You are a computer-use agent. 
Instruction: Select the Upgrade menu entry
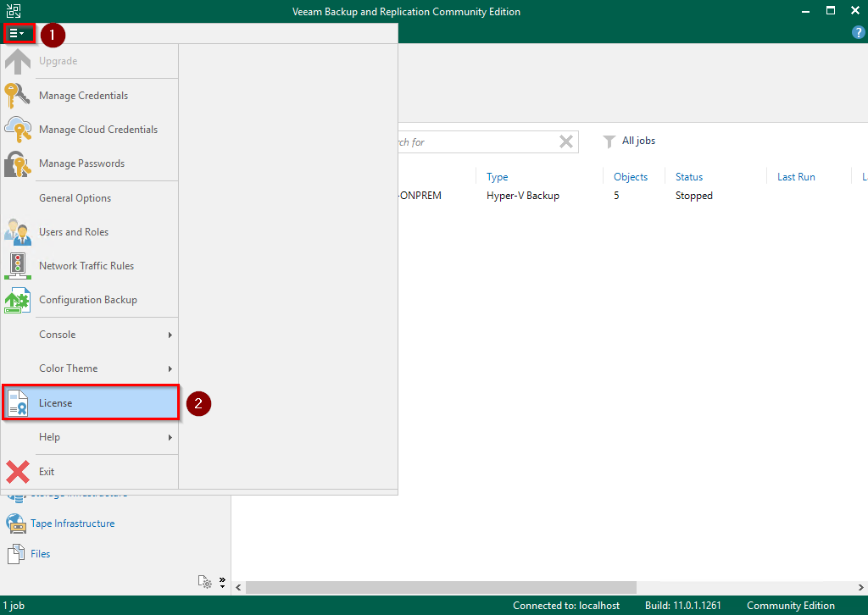pos(90,61)
